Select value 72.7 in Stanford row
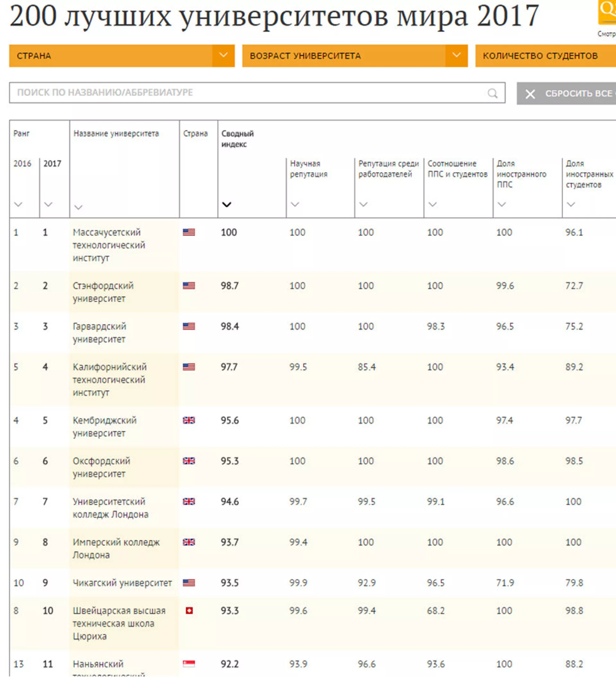This screenshot has width=616, height=677. pos(574,286)
